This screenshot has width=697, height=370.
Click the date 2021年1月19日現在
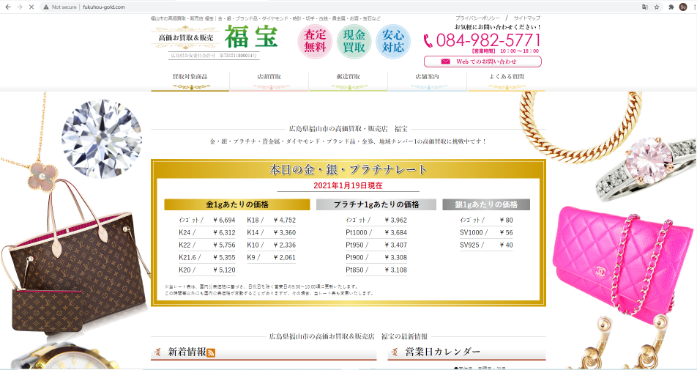[x=348, y=185]
